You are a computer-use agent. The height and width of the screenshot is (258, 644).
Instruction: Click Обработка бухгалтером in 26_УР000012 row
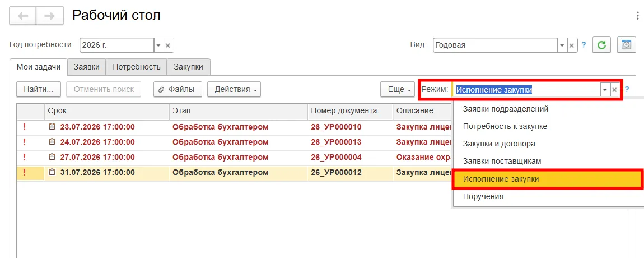(221, 172)
